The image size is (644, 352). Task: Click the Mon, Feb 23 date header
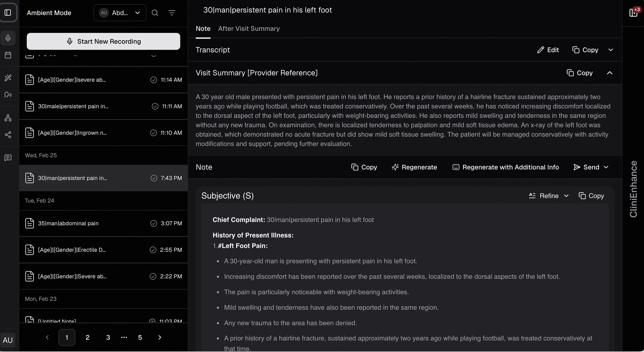tap(41, 299)
